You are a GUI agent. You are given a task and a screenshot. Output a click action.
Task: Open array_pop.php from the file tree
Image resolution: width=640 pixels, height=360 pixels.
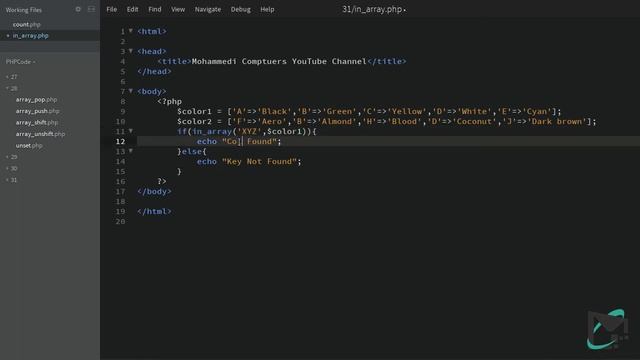coord(36,100)
